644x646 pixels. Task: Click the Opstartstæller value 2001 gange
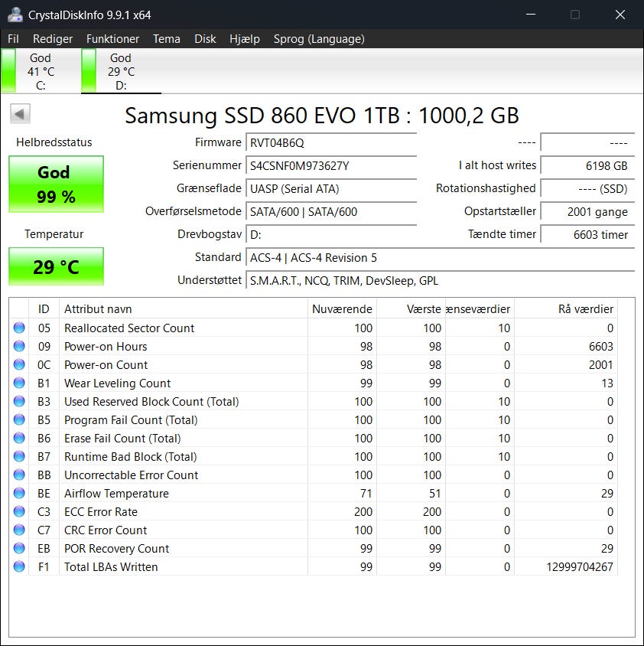click(587, 212)
